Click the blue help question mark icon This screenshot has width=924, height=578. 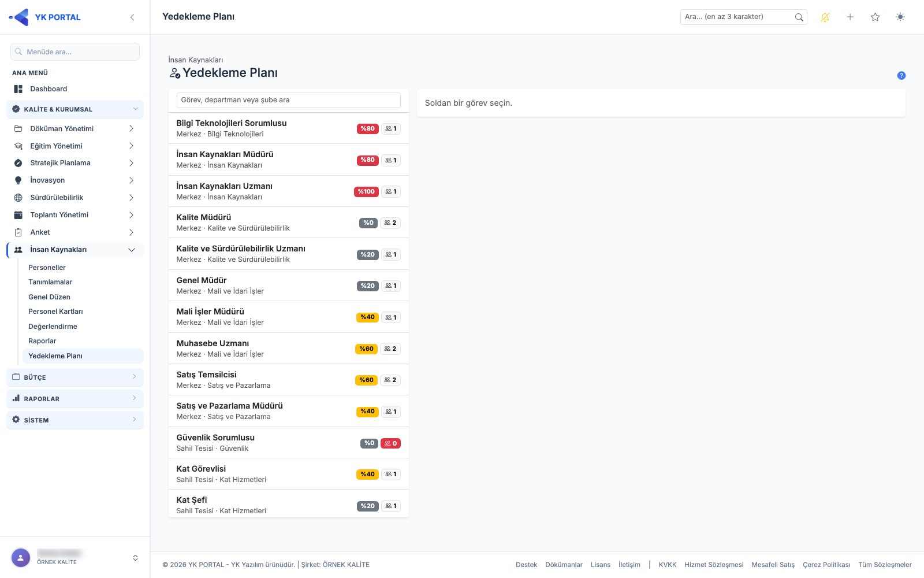coord(901,76)
